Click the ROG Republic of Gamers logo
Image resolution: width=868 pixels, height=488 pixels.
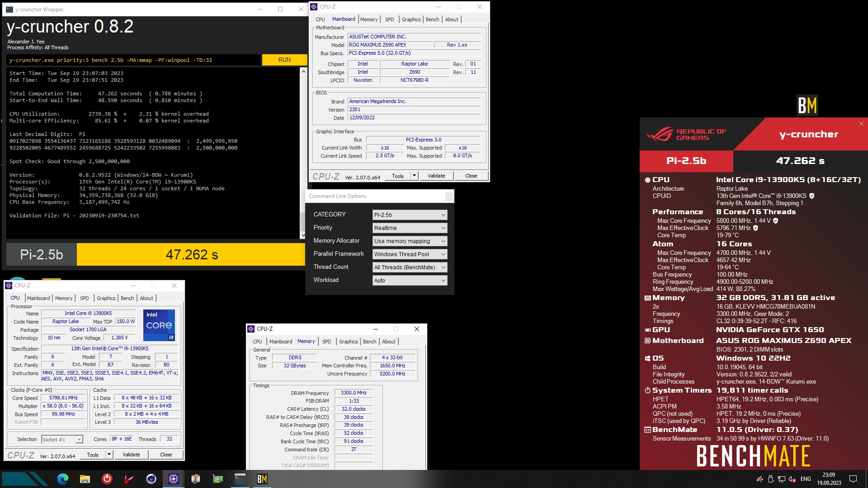pyautogui.click(x=686, y=134)
